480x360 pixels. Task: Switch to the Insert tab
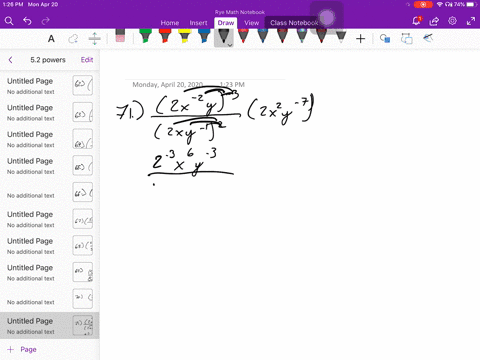(x=198, y=23)
